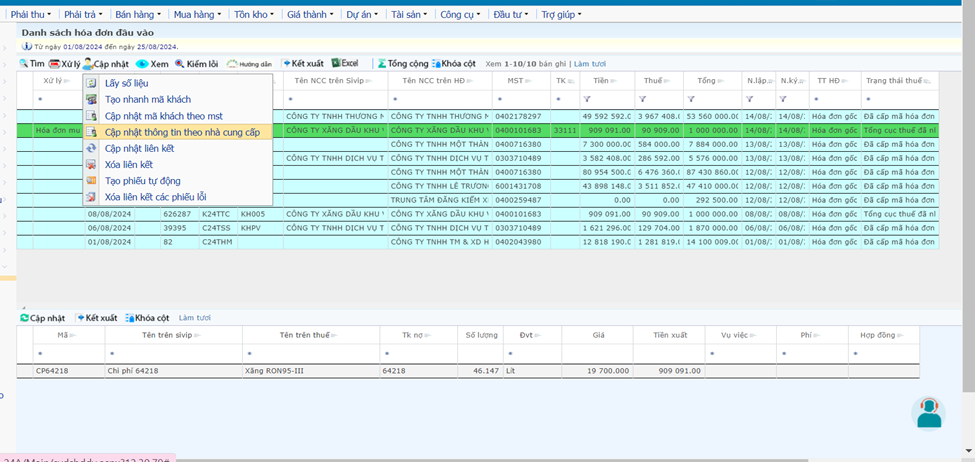975x462 pixels.
Task: Click the MST column filter field
Action: coord(520,100)
